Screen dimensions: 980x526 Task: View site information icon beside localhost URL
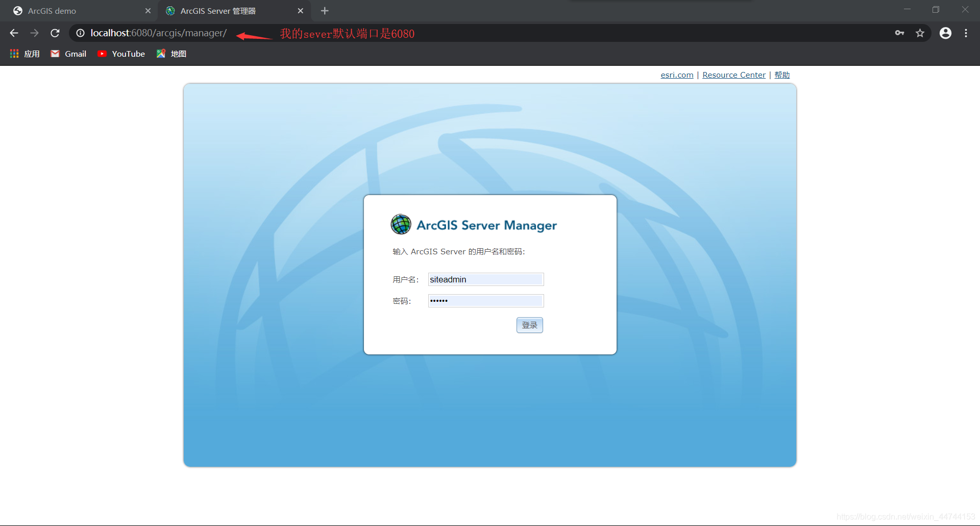(80, 33)
